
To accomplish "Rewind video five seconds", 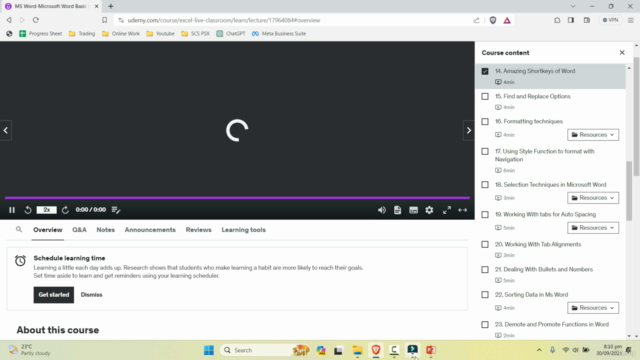I will (27, 210).
